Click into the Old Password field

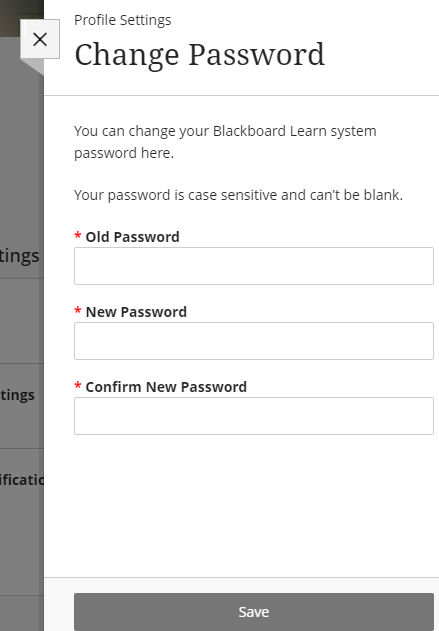pos(254,266)
